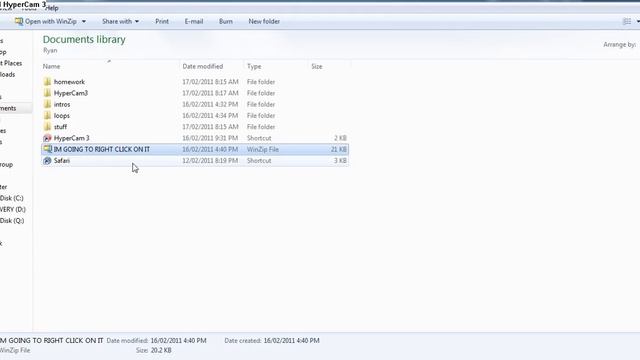This screenshot has width=640, height=360.
Task: Click the 3 KB size cell
Action: pyautogui.click(x=340, y=160)
